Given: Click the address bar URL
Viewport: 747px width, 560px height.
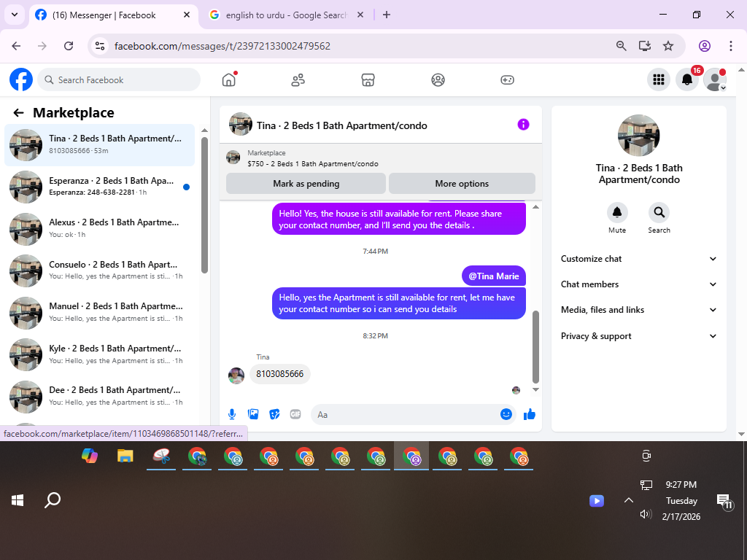Looking at the screenshot, I should pos(222,46).
